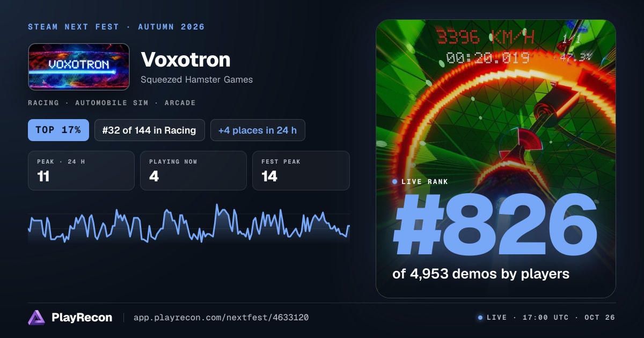This screenshot has height=338, width=644.
Task: Click the Steam Next Fest · Autumn 2026 header
Action: click(116, 27)
